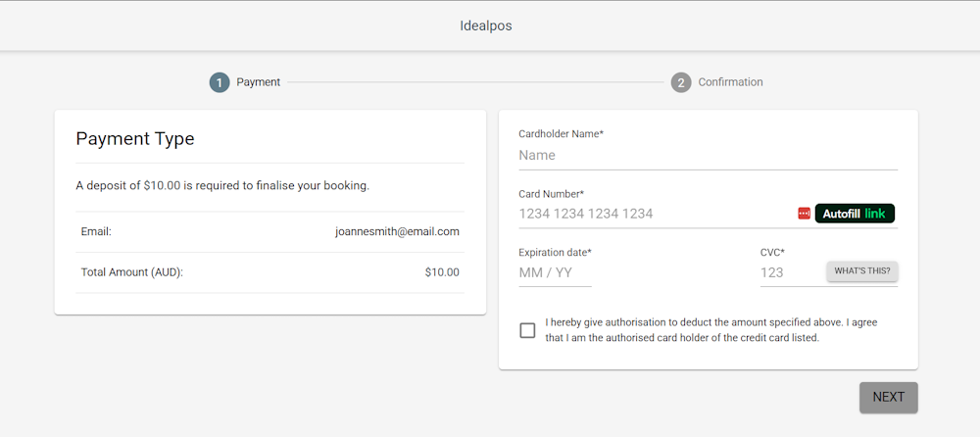This screenshot has height=437, width=980.
Task: Focus the Expiration date MM / YY field
Action: pos(555,272)
